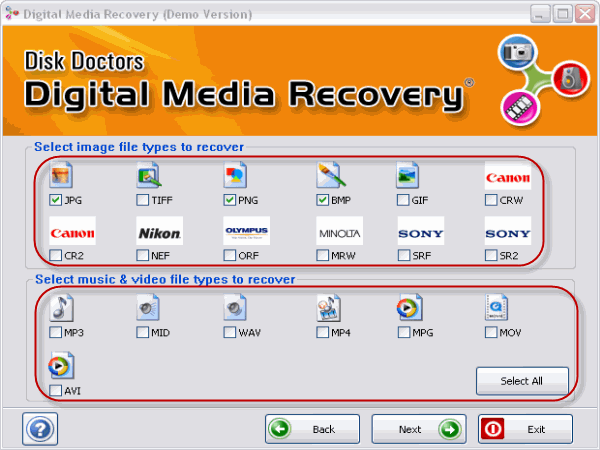Tick the MPG checkbox
Screen dimensions: 600x450
(404, 332)
